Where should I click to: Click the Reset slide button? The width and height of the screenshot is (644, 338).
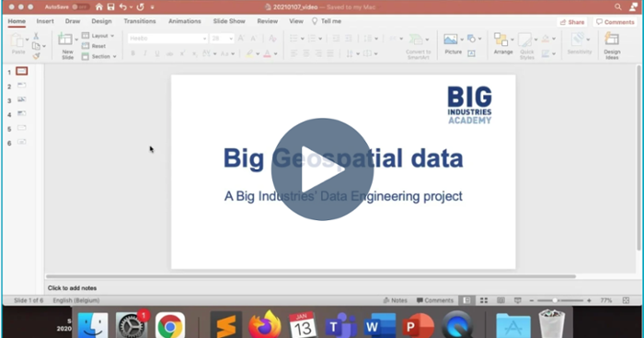tap(94, 46)
